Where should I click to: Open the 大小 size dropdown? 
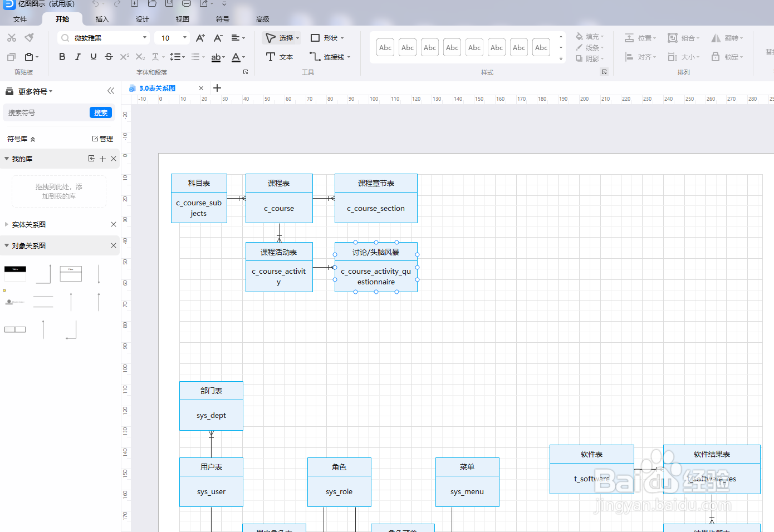(x=684, y=57)
